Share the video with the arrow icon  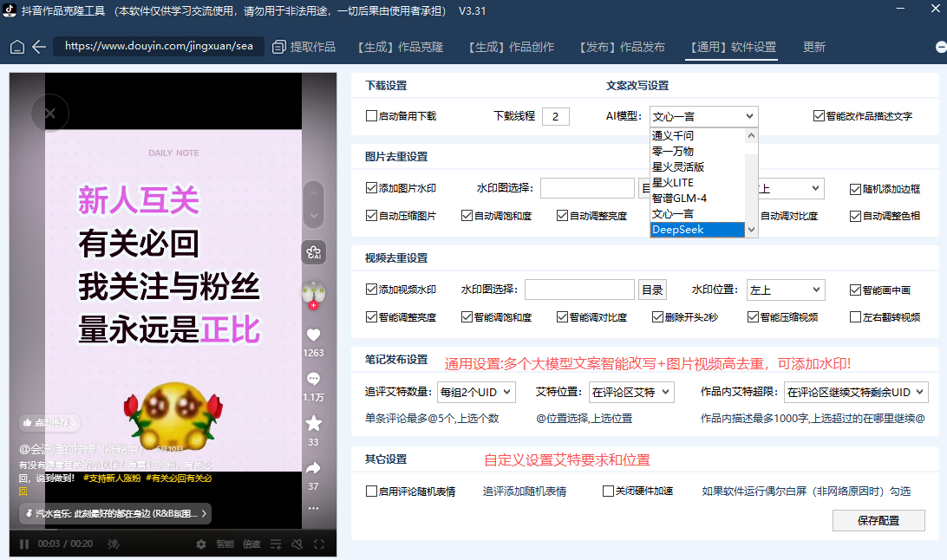(313, 467)
